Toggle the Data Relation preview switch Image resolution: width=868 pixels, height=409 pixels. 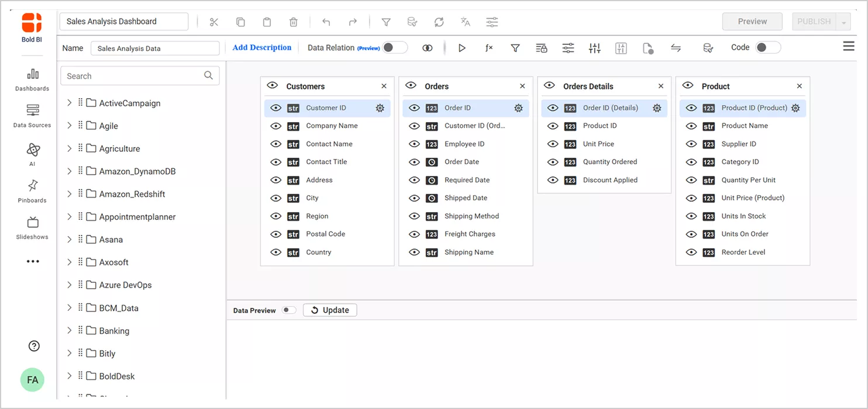point(395,47)
